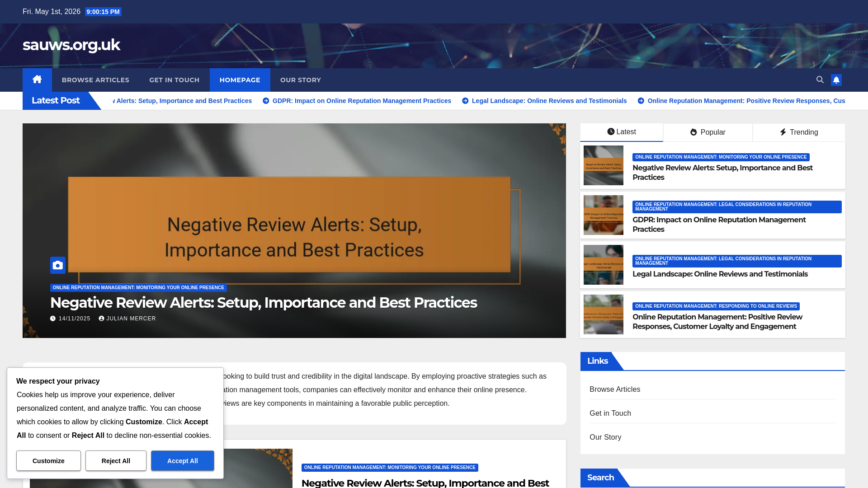Click the Reject All cookies button
The width and height of the screenshot is (868, 488).
[x=116, y=461]
